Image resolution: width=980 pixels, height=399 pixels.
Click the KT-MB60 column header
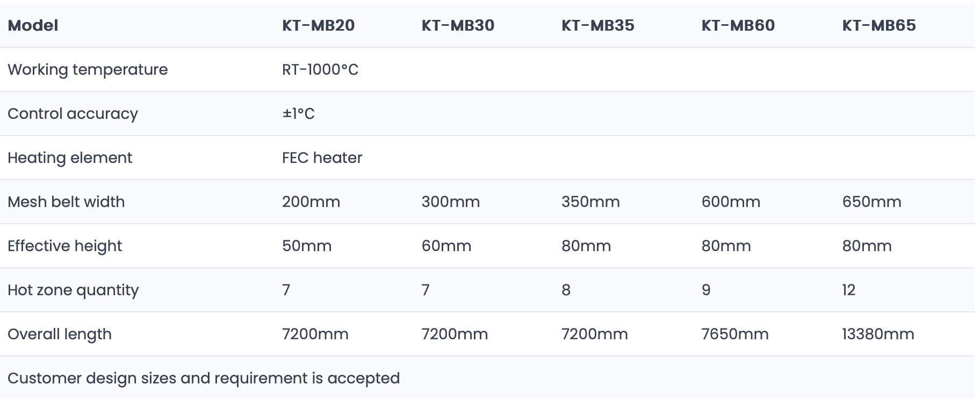[x=738, y=25]
